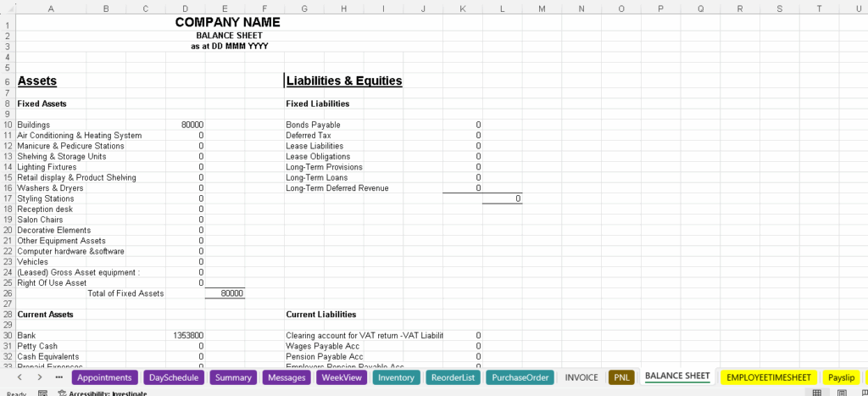
Task: Click the Washers & Dryers cell
Action: (51, 188)
